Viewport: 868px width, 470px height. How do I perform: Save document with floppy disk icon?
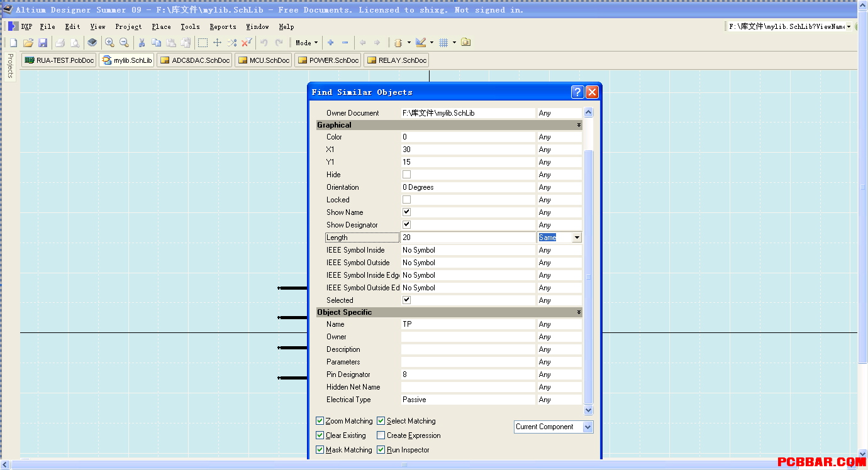click(43, 43)
